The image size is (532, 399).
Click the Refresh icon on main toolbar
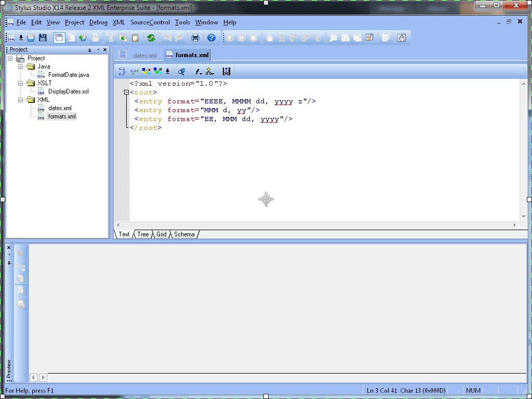pyautogui.click(x=150, y=37)
